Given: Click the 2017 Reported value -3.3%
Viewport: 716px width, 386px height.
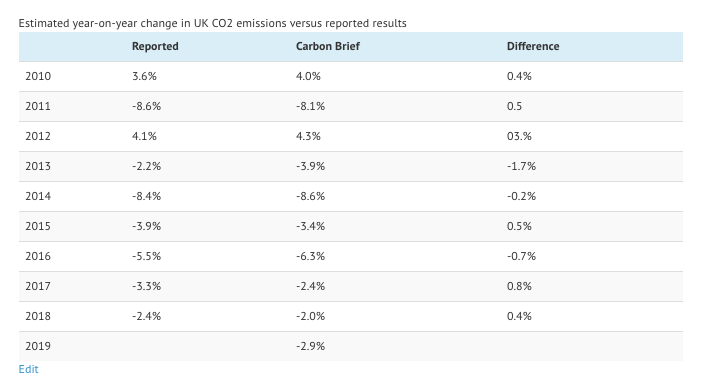Looking at the screenshot, I should tap(147, 286).
